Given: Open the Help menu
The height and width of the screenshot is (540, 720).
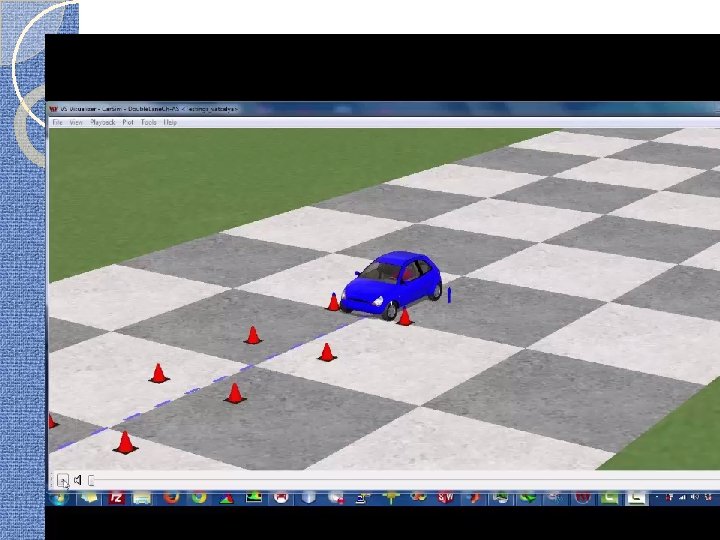Looking at the screenshot, I should [x=170, y=122].
